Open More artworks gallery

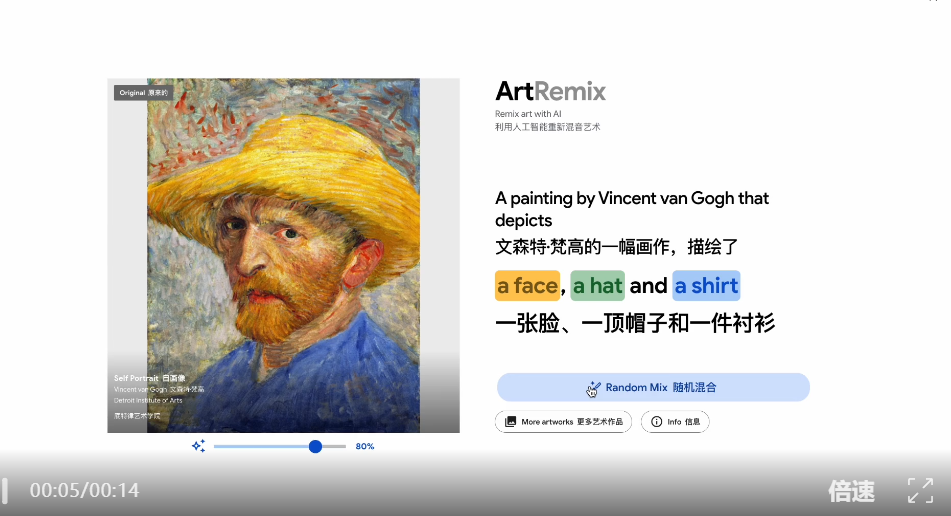click(x=563, y=421)
